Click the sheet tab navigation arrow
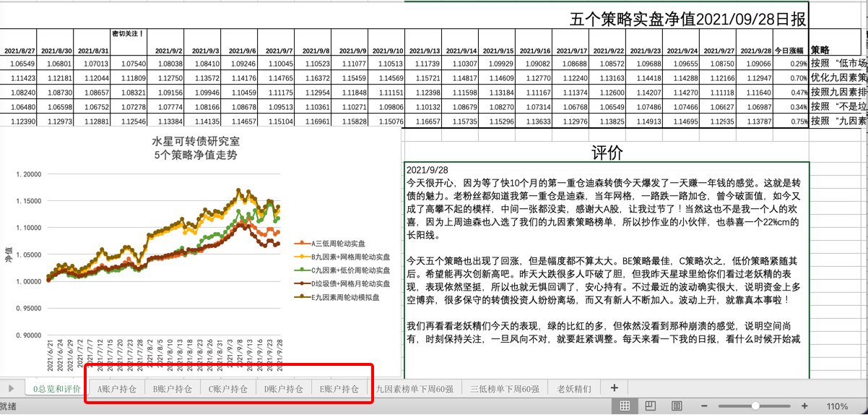Viewport: 868px width, 415px height. 11,389
